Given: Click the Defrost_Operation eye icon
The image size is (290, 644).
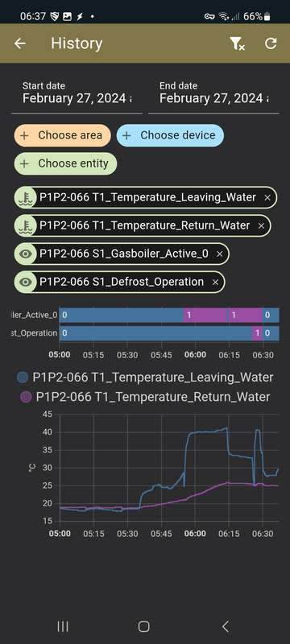Looking at the screenshot, I should (26, 282).
